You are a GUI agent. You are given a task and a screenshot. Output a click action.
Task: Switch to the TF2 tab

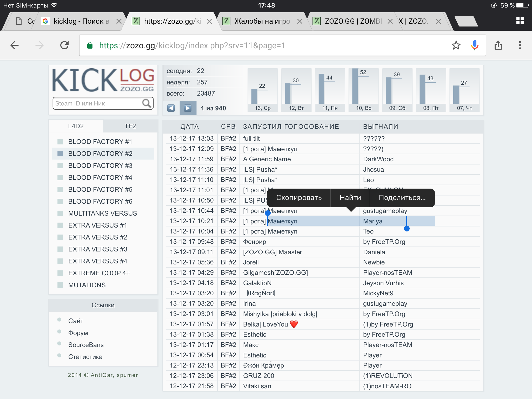point(130,126)
